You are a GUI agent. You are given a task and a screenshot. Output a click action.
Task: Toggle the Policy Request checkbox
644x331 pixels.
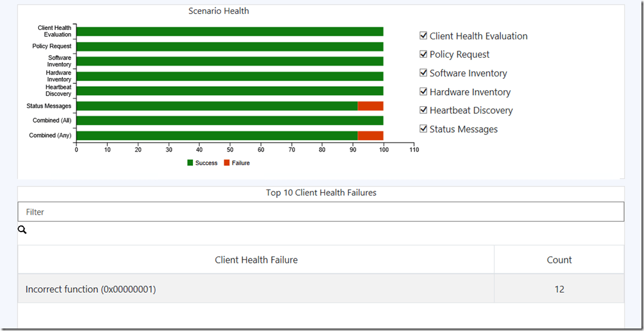(423, 54)
